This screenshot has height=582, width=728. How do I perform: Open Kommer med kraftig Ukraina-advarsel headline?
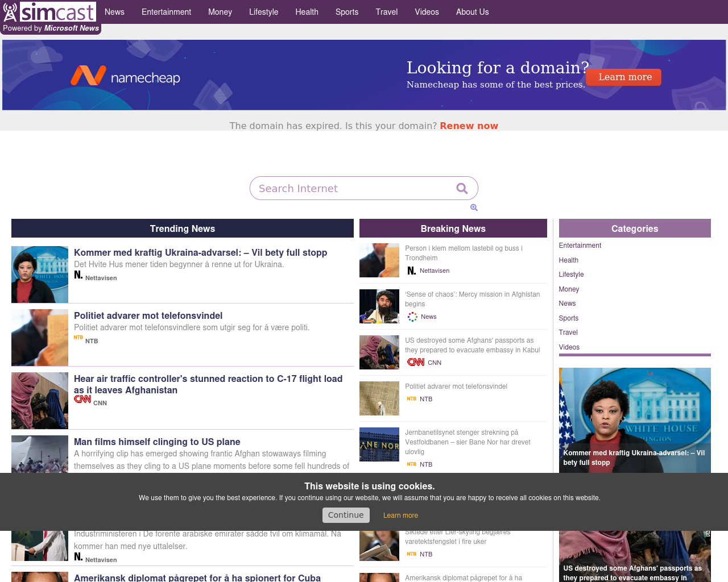201,252
